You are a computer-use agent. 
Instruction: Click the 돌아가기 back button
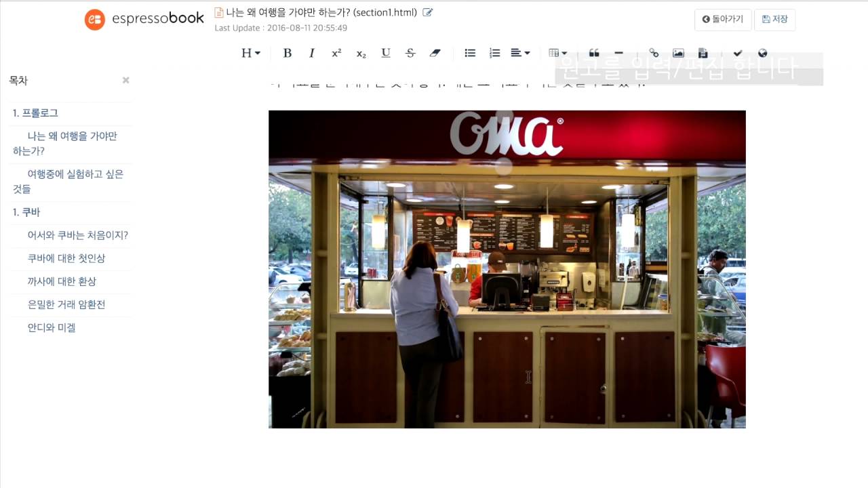coord(723,20)
